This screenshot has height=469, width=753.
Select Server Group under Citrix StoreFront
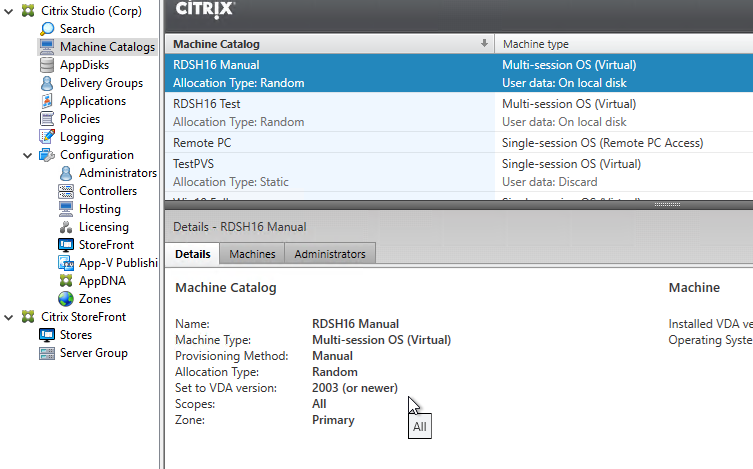94,353
